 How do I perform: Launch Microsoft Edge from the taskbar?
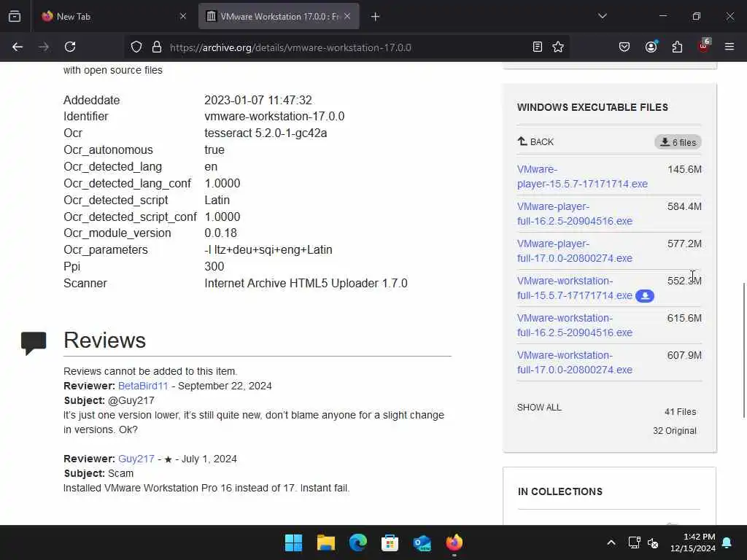point(357,542)
